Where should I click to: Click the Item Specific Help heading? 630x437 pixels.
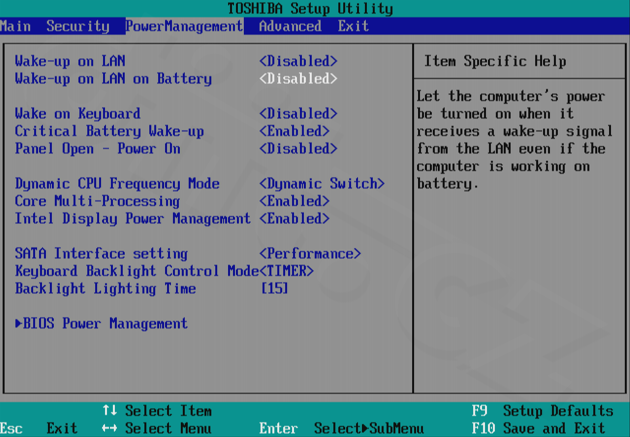(495, 61)
